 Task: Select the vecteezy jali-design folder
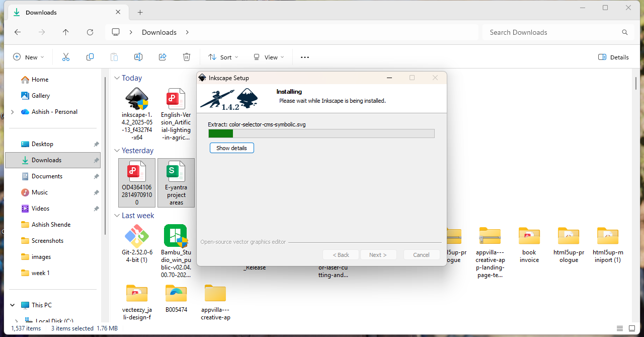pyautogui.click(x=136, y=302)
